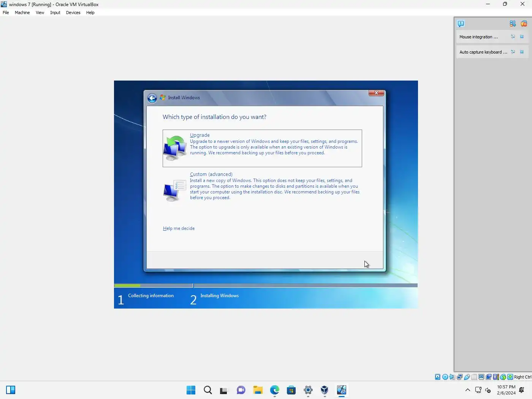The height and width of the screenshot is (399, 532).
Task: Open the Devices menu
Action: point(73,13)
